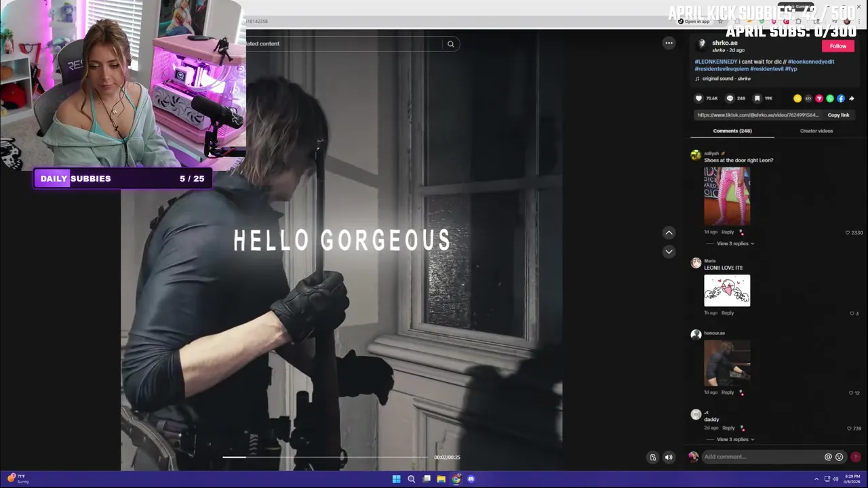Toggle the auto-scroll icon beside volume
Image resolution: width=868 pixels, height=488 pixels.
pyautogui.click(x=653, y=457)
